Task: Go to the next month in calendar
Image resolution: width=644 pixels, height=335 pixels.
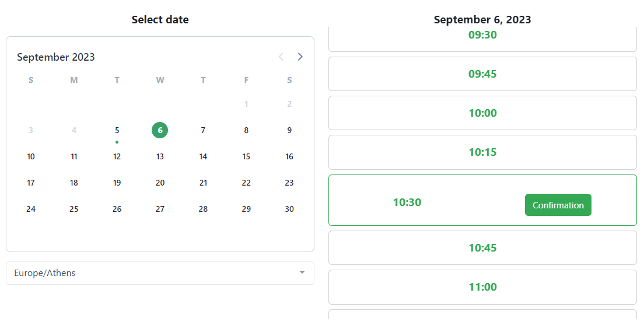Action: click(300, 57)
